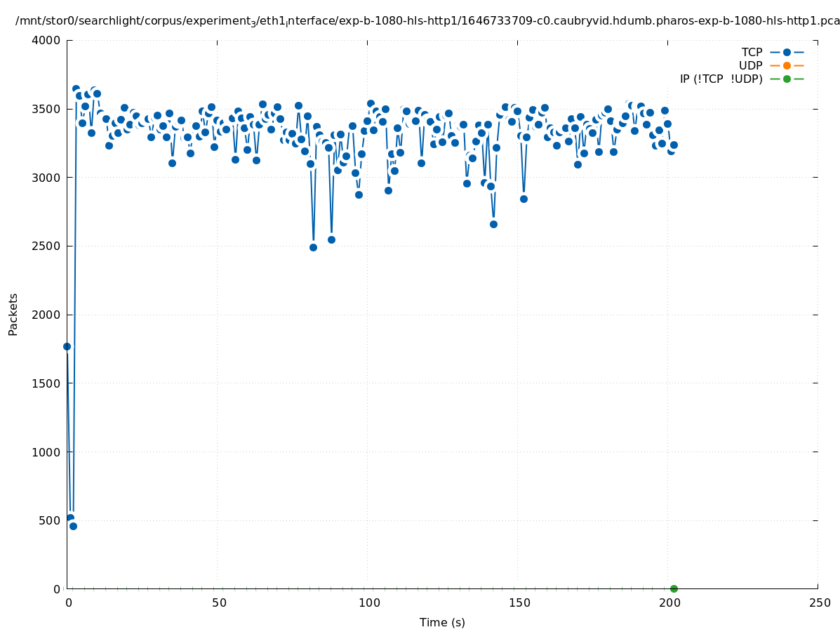Click the Packets y-axis label
Viewport: 840px width, 632px height.
tap(13, 314)
